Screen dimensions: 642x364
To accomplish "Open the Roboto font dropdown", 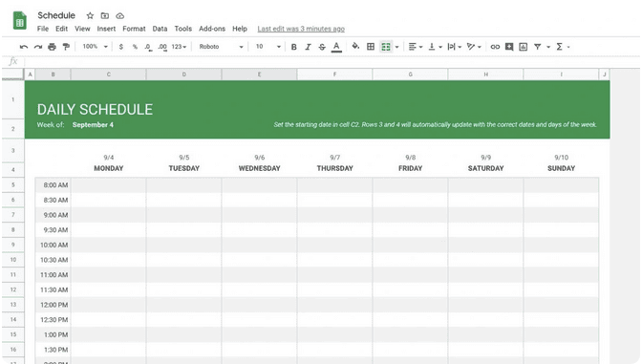I will [x=221, y=47].
